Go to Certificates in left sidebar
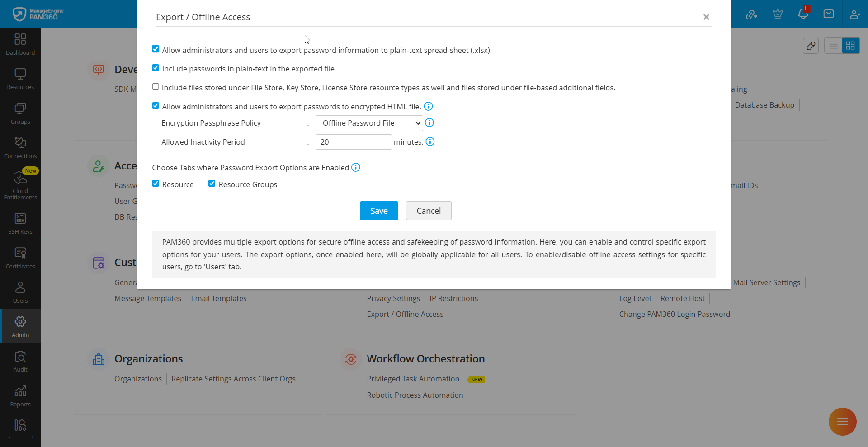This screenshot has height=447, width=868. (20, 259)
